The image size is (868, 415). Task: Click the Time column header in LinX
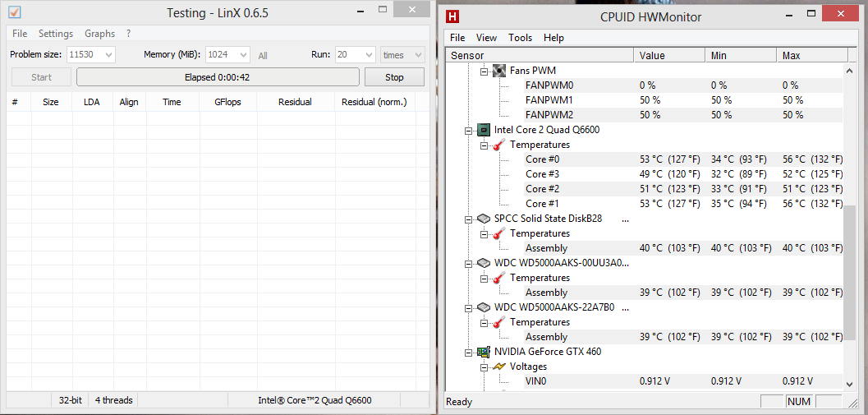coord(172,102)
